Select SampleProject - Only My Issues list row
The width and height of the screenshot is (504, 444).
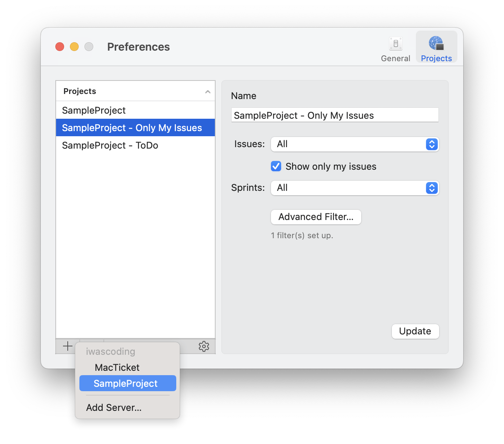coord(135,128)
